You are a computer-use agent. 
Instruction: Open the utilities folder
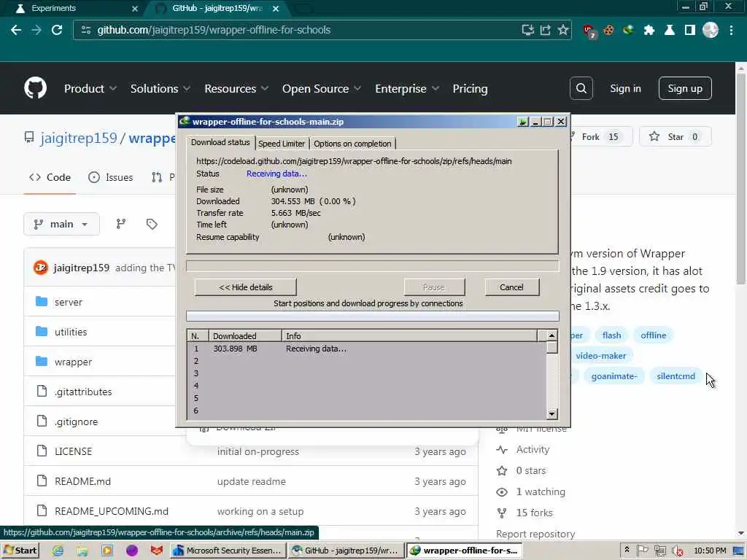tap(71, 332)
